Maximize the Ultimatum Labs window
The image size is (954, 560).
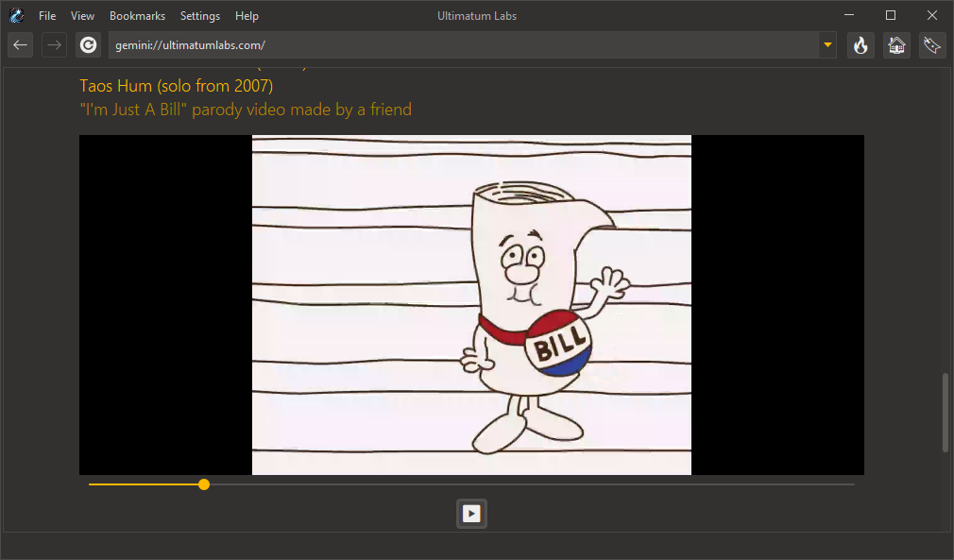pyautogui.click(x=891, y=15)
